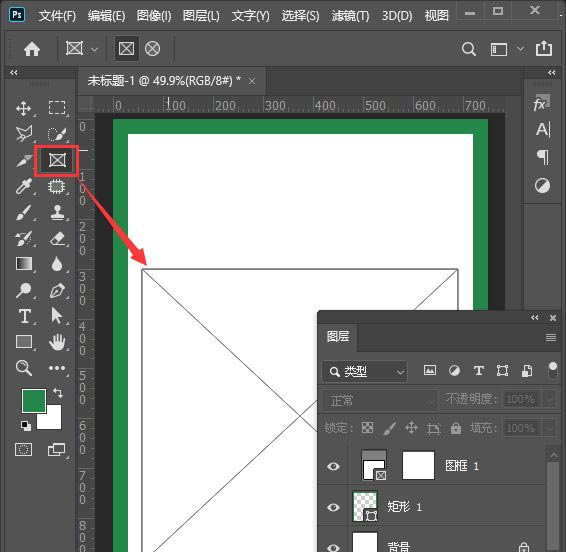Select the Clone Stamp tool
This screenshot has height=552, width=566.
[57, 212]
